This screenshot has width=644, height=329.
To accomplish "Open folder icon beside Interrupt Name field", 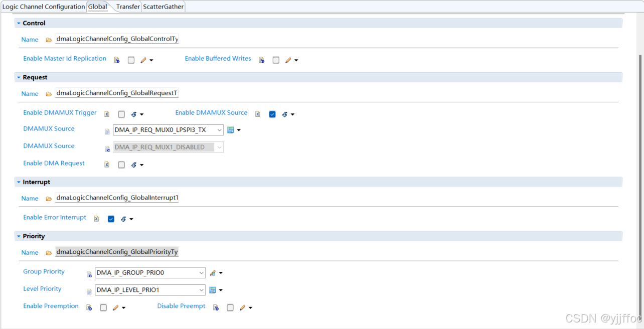I will pos(49,199).
